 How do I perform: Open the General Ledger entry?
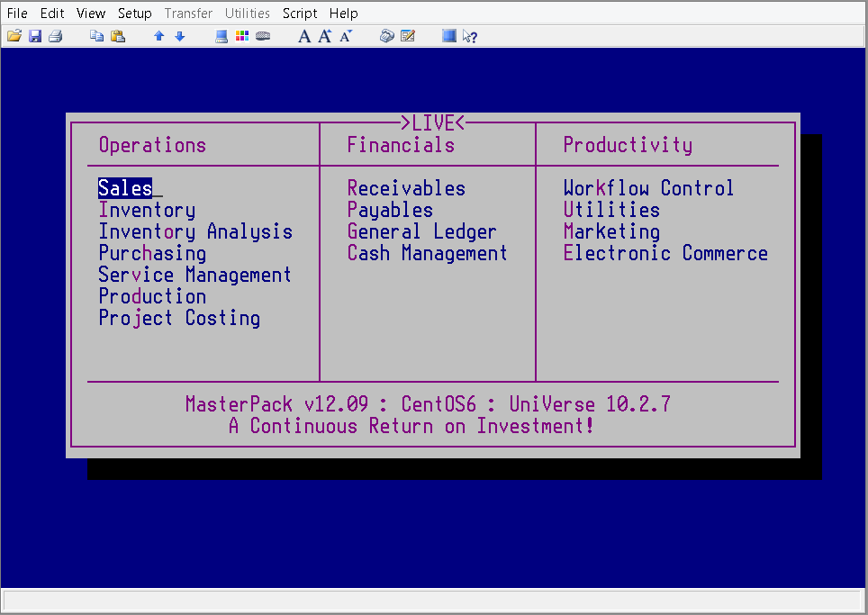click(x=421, y=231)
